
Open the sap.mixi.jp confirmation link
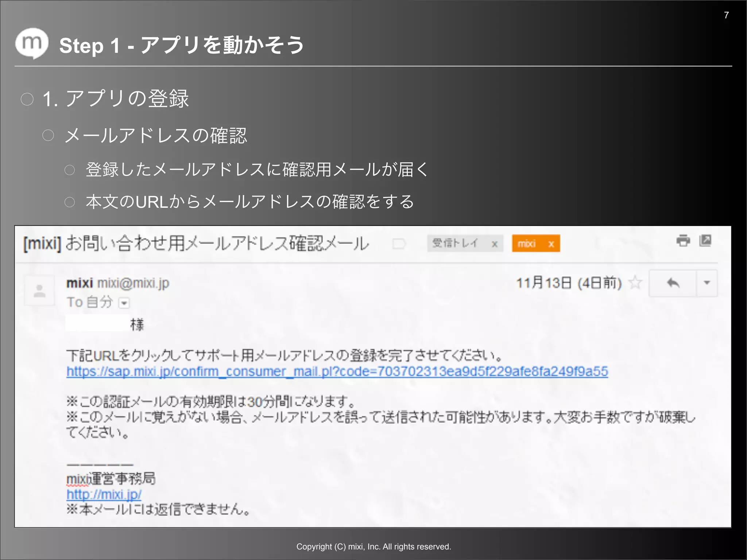coord(337,372)
